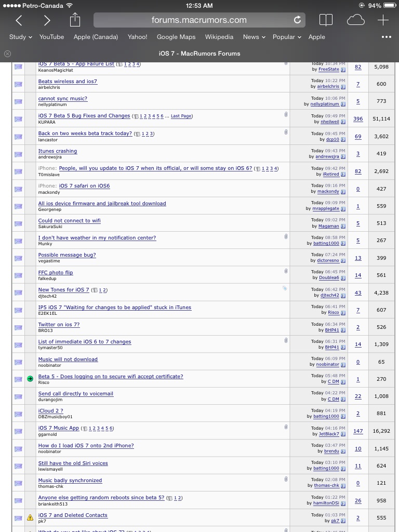Viewport: 399px width, 532px height.
Task: Click envelope icon for Itunes crashing thread
Action: click(x=18, y=154)
